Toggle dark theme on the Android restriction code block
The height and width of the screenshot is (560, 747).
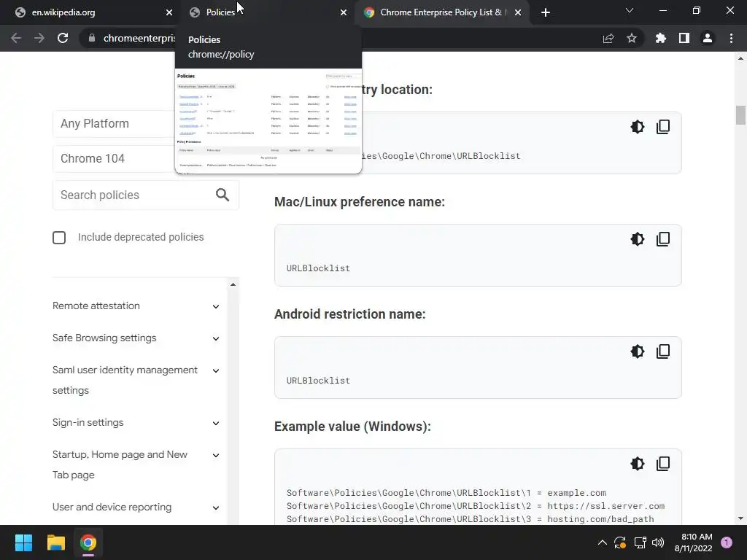[x=638, y=351]
